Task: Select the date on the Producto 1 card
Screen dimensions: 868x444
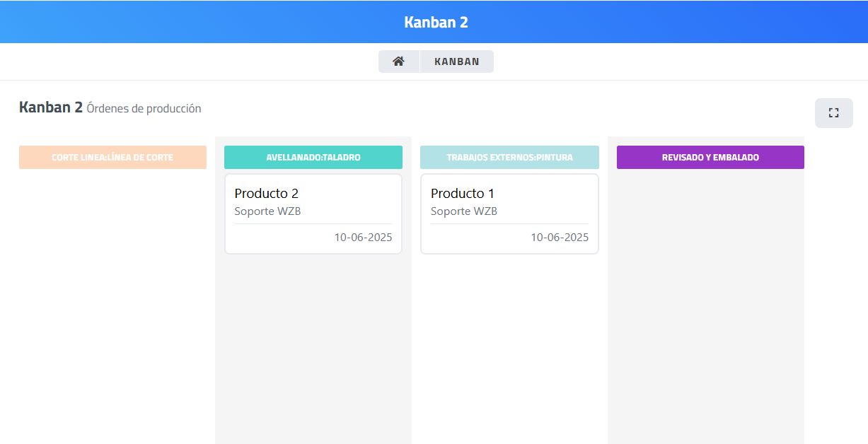Action: (x=560, y=238)
